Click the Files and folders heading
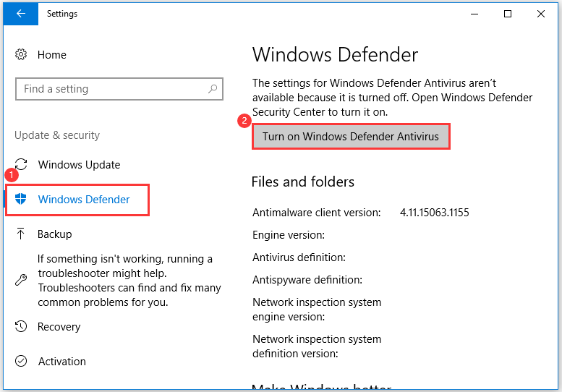This screenshot has width=562, height=392. (x=303, y=182)
